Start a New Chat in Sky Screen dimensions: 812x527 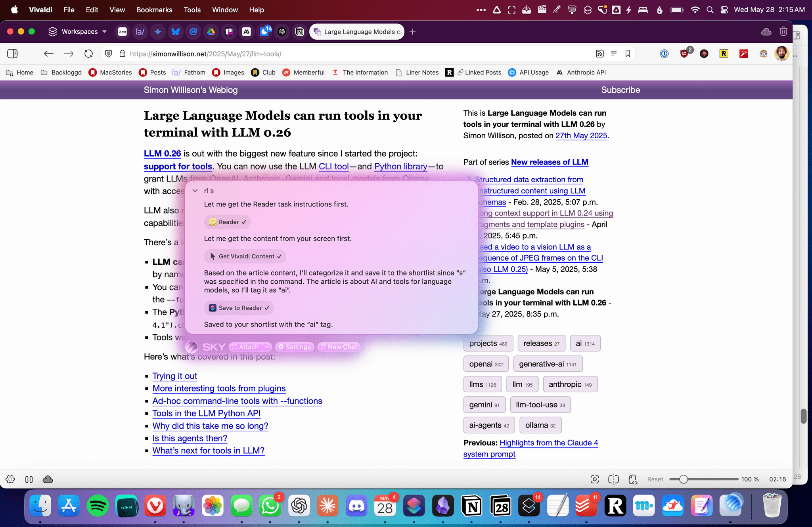339,347
